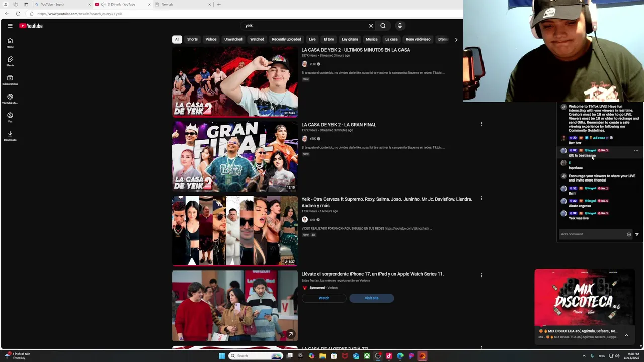
Task: Open Microsoft Edge from the taskbar
Action: pyautogui.click(x=400, y=356)
